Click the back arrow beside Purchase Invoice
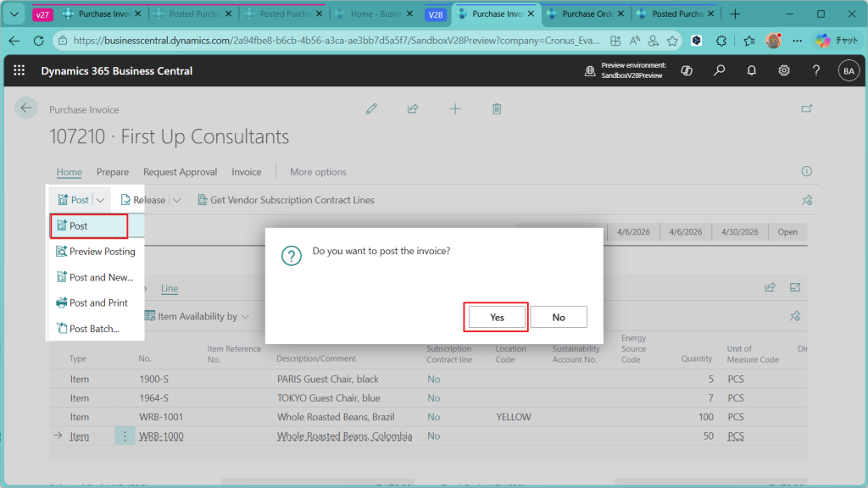Viewport: 868px width, 488px height. [25, 108]
